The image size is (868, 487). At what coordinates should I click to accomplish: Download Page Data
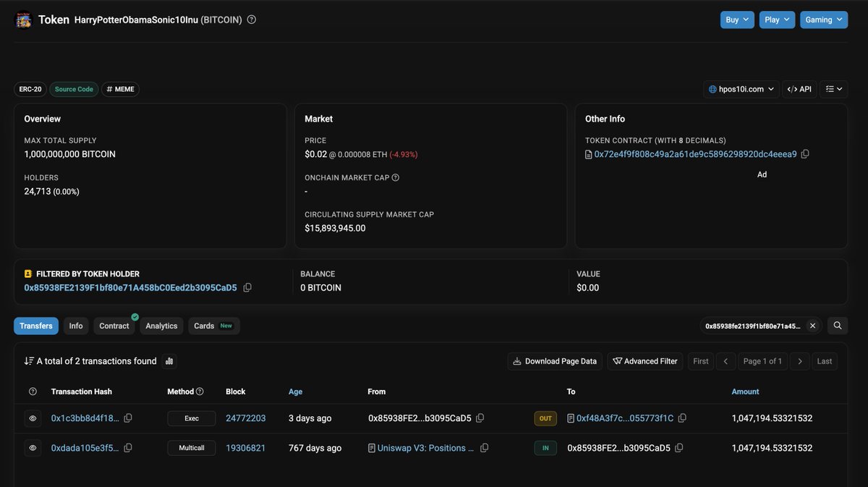[555, 361]
